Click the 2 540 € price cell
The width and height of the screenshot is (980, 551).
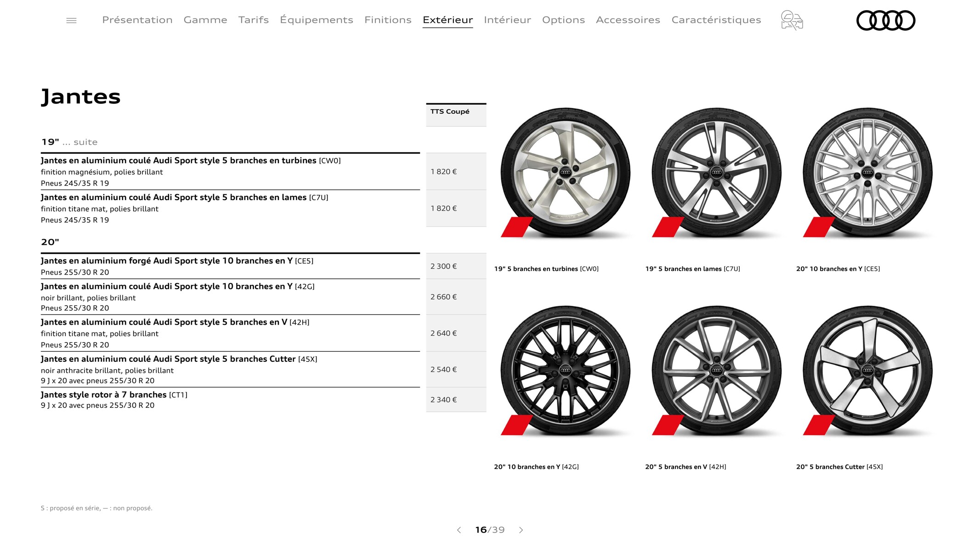point(456,369)
